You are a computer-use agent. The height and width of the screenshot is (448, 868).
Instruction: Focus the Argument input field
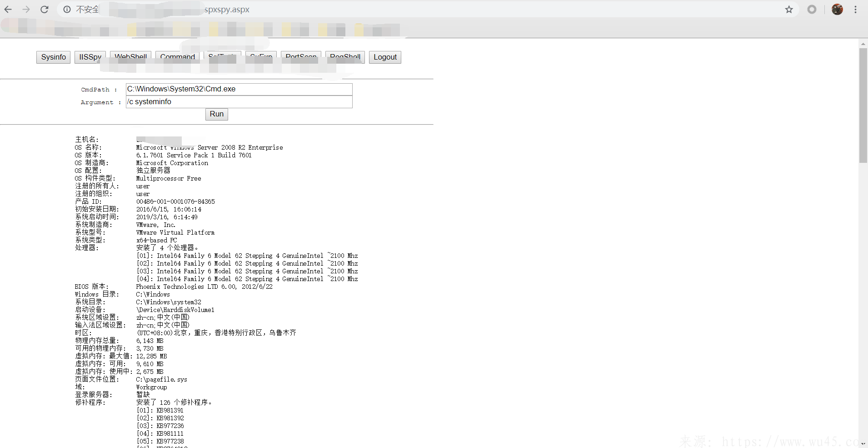(x=239, y=102)
